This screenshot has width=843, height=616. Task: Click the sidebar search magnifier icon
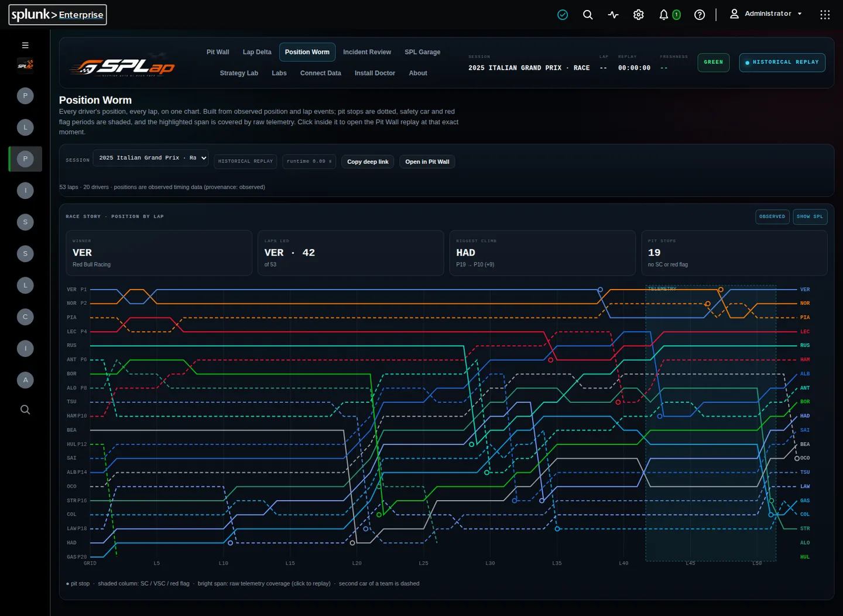[25, 409]
